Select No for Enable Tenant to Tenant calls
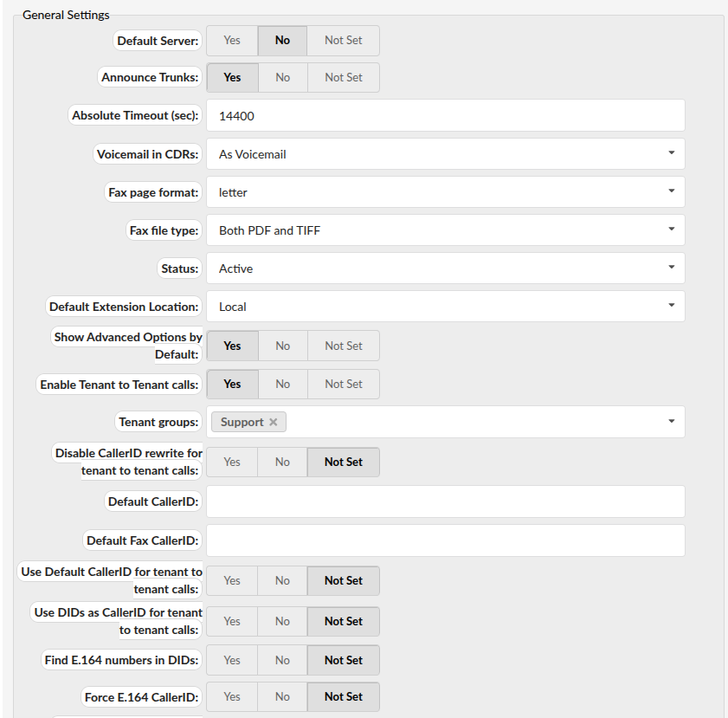Image resolution: width=728 pixels, height=718 pixels. click(282, 384)
